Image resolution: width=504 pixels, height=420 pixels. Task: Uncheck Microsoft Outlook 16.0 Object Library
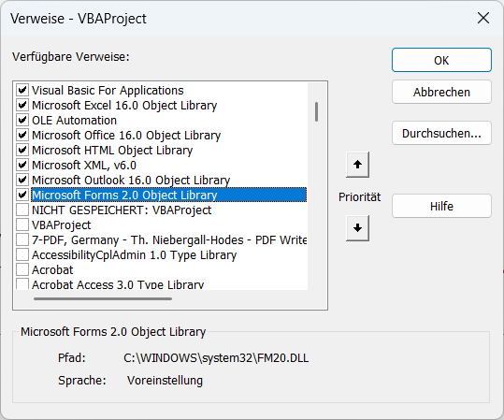point(22,180)
